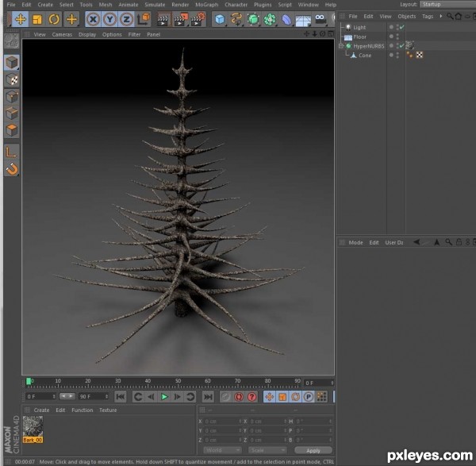Toggle Z axis lock

pos(126,19)
